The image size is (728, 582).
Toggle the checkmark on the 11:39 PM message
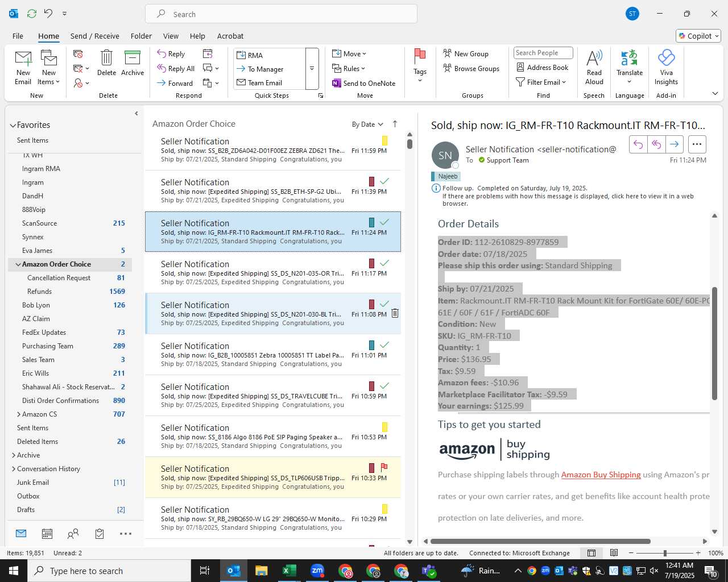(384, 181)
